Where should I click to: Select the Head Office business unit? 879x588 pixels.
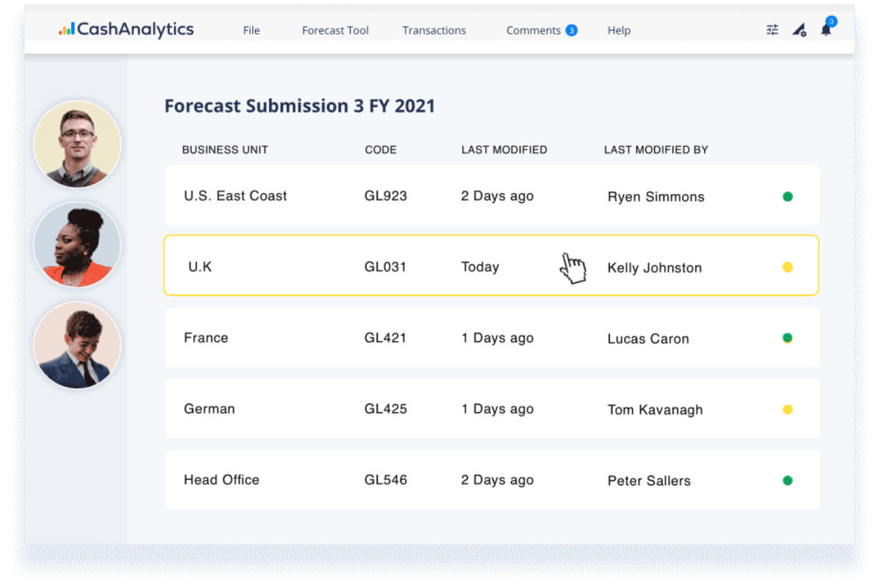pyautogui.click(x=221, y=480)
